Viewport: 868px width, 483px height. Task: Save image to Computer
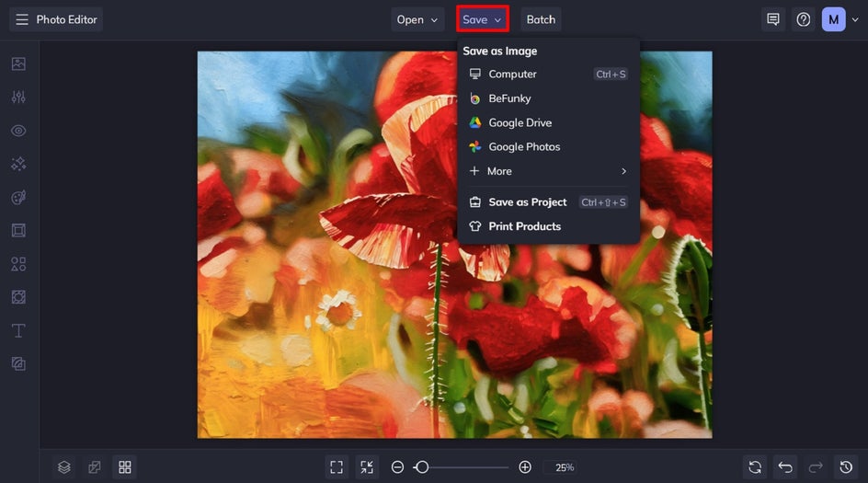coord(548,74)
